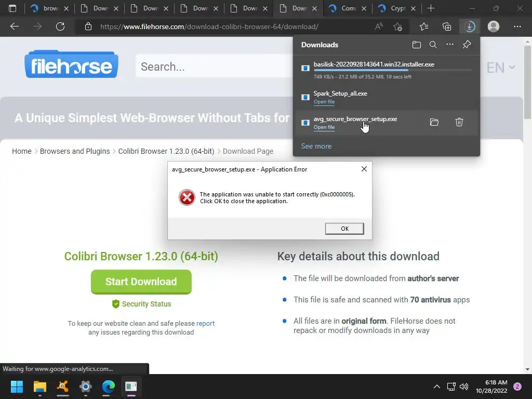Select the Spark_Setup_all.exe filename
The height and width of the screenshot is (399, 532).
point(340,94)
